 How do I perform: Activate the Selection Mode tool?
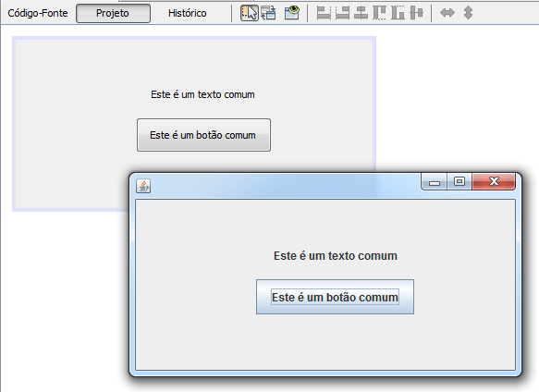250,13
